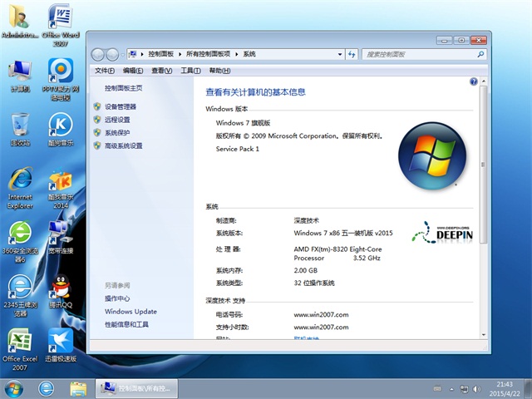532x399 pixels.
Task: Click the 控制面板 taskbar window button
Action: pyautogui.click(x=136, y=389)
